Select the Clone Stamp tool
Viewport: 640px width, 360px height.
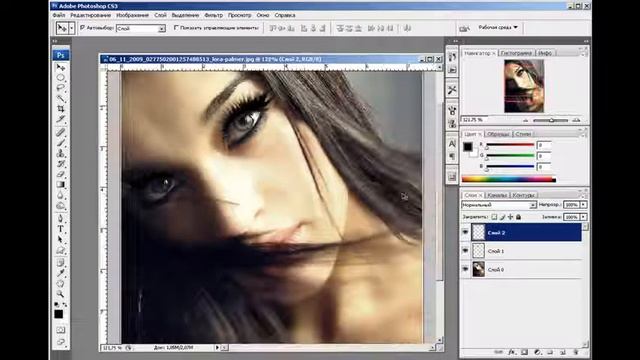click(x=60, y=153)
